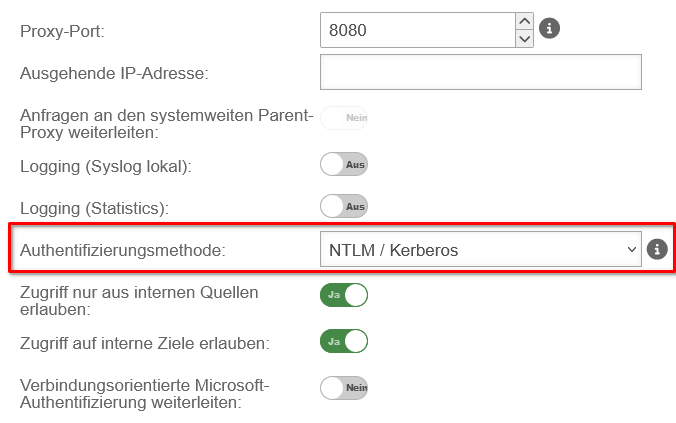Enable Logging (Syslog lokal) switch
This screenshot has height=423, width=676.
(x=343, y=164)
